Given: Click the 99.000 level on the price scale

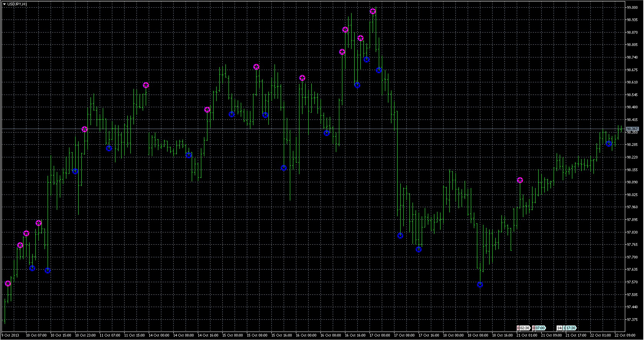Looking at the screenshot, I should coord(632,7).
